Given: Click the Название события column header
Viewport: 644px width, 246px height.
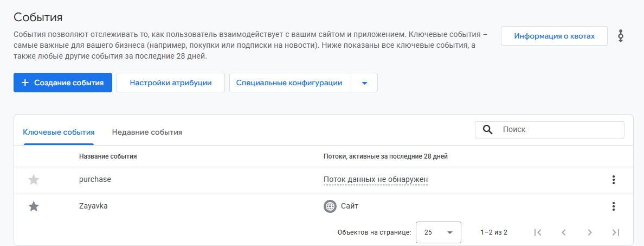Looking at the screenshot, I should [108, 156].
